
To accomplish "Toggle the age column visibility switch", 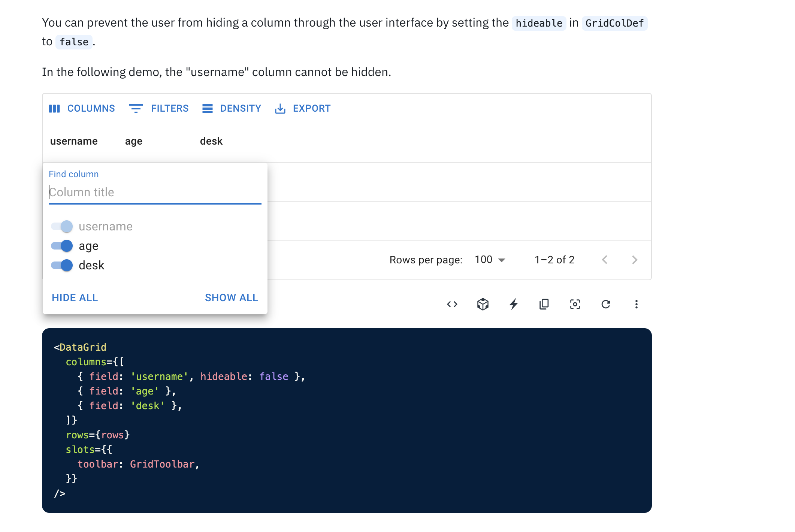I will click(x=62, y=246).
